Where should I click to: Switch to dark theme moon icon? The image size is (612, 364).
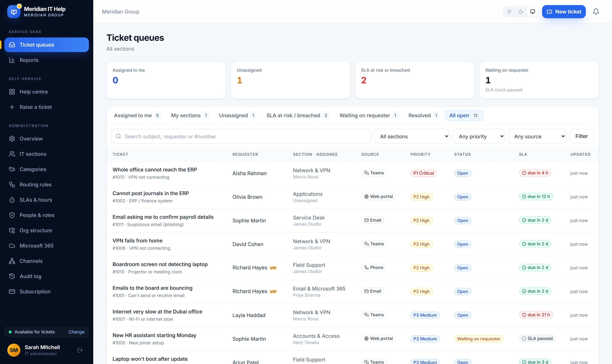[521, 11]
